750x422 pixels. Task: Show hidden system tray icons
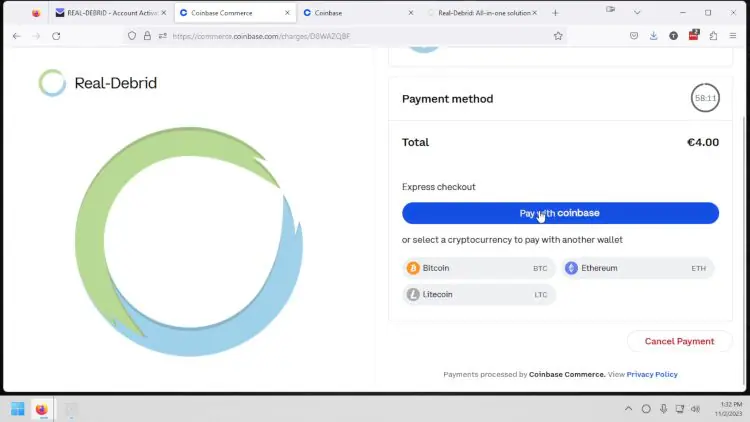click(x=628, y=409)
